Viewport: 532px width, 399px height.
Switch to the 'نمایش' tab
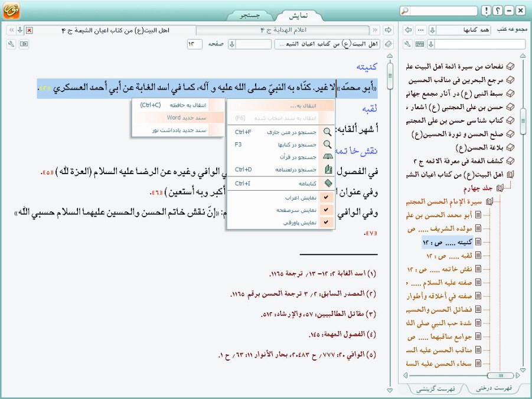(299, 15)
